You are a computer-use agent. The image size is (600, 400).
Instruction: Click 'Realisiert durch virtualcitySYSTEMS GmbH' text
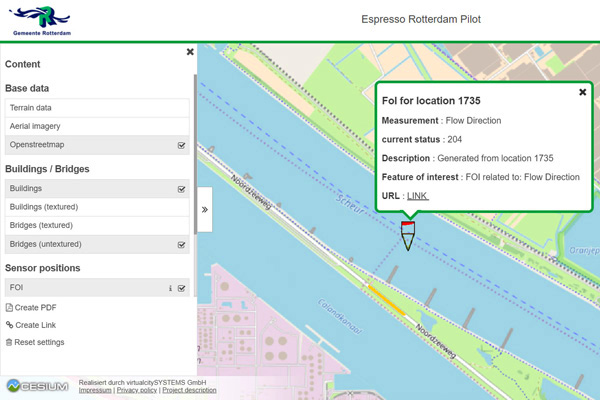pyautogui.click(x=142, y=382)
